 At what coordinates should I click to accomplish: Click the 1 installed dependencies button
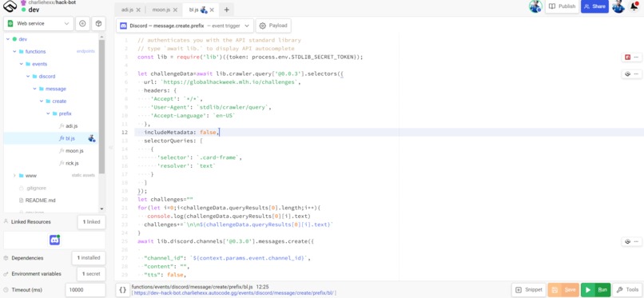pyautogui.click(x=89, y=258)
